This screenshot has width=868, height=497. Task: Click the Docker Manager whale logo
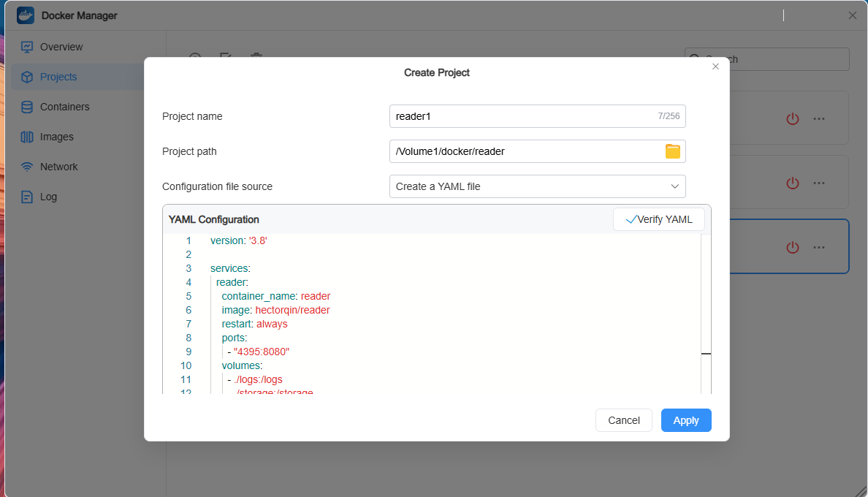tap(26, 15)
